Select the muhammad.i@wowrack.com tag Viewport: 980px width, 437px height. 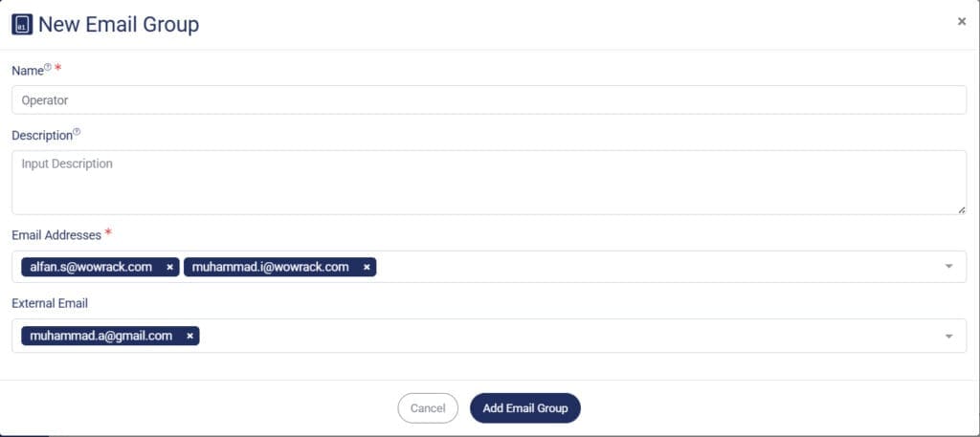[270, 267]
